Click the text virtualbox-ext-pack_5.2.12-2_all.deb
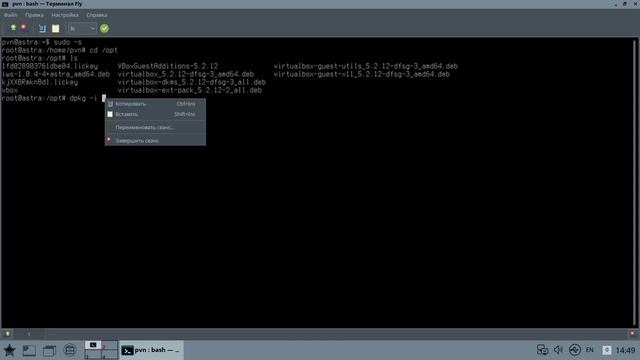The height and width of the screenshot is (360, 640). 189,91
